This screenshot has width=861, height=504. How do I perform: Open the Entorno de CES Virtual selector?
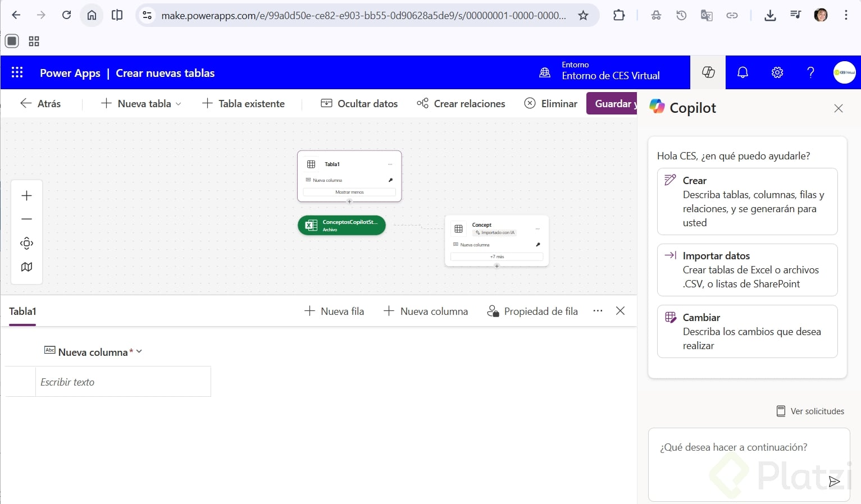(x=611, y=71)
